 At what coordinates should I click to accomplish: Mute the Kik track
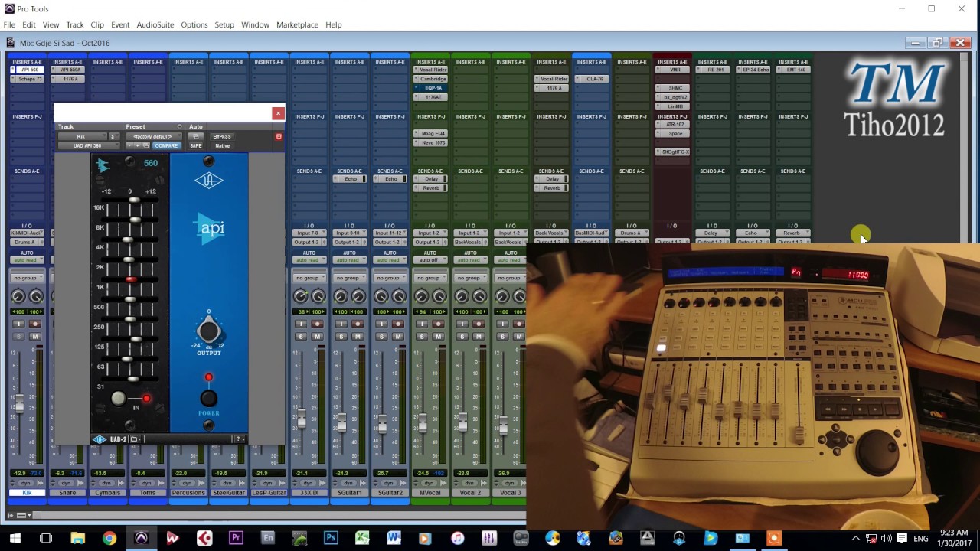pos(34,337)
